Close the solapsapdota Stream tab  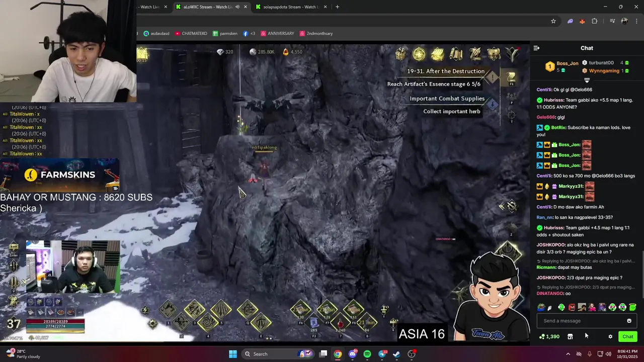click(x=325, y=7)
